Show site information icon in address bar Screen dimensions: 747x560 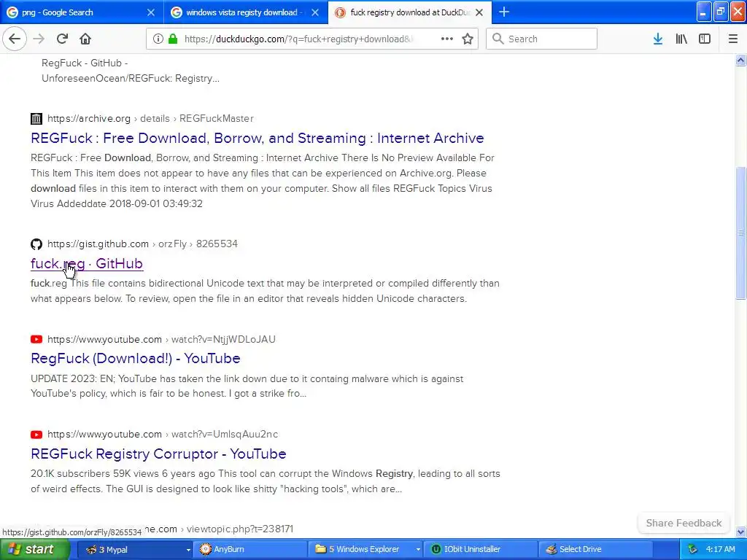pyautogui.click(x=158, y=39)
